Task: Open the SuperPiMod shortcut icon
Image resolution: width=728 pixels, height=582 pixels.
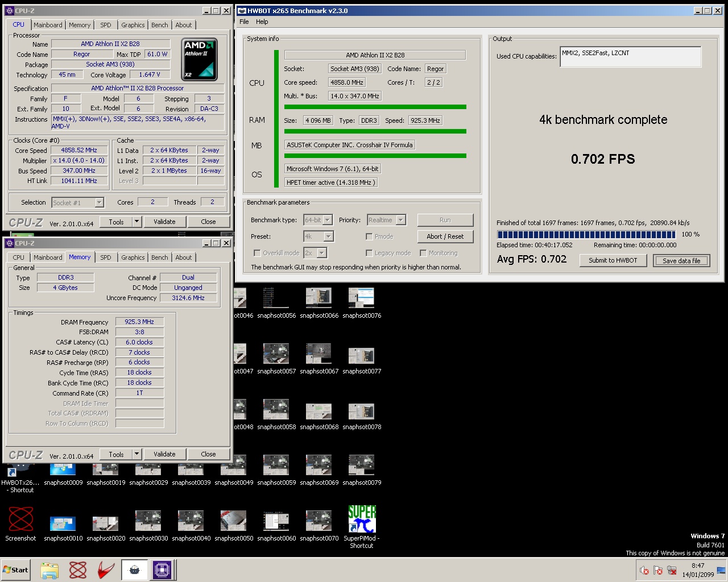Action: point(362,527)
